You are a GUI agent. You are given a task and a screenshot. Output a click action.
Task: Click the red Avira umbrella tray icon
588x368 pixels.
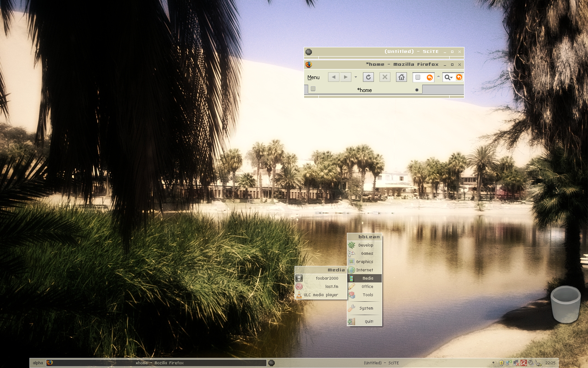pyautogui.click(x=524, y=363)
